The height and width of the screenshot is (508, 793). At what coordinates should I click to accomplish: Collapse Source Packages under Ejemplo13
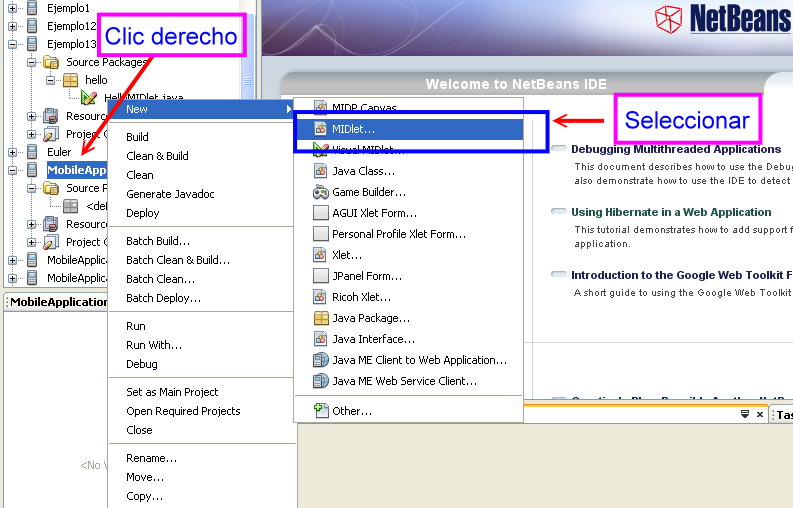point(32,62)
